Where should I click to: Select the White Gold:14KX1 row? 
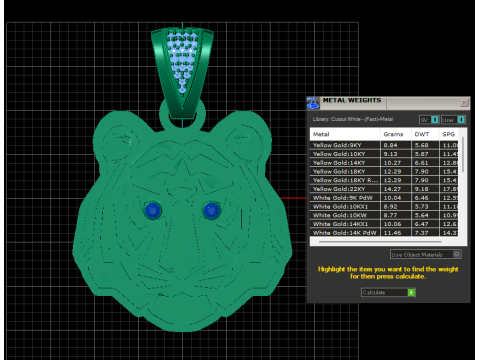[385, 224]
